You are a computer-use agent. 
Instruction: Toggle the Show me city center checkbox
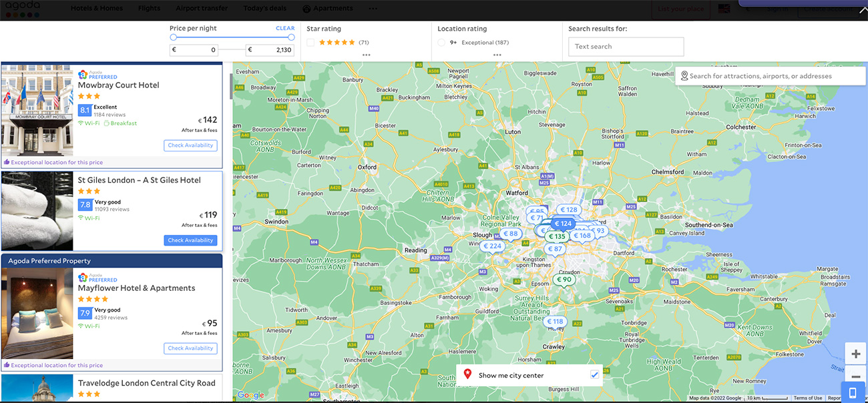pos(595,375)
